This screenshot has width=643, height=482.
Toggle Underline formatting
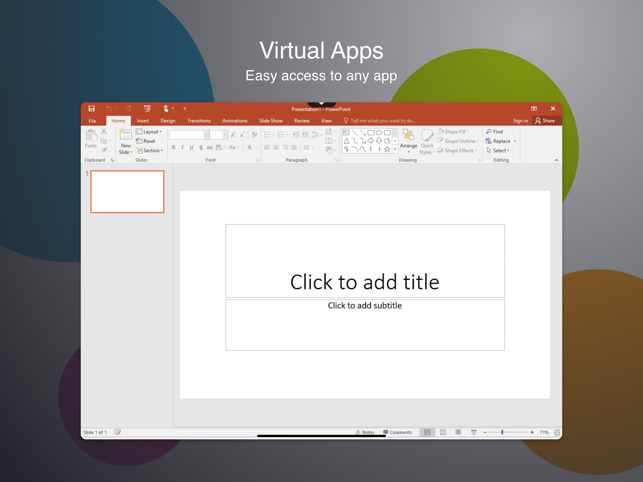point(192,147)
